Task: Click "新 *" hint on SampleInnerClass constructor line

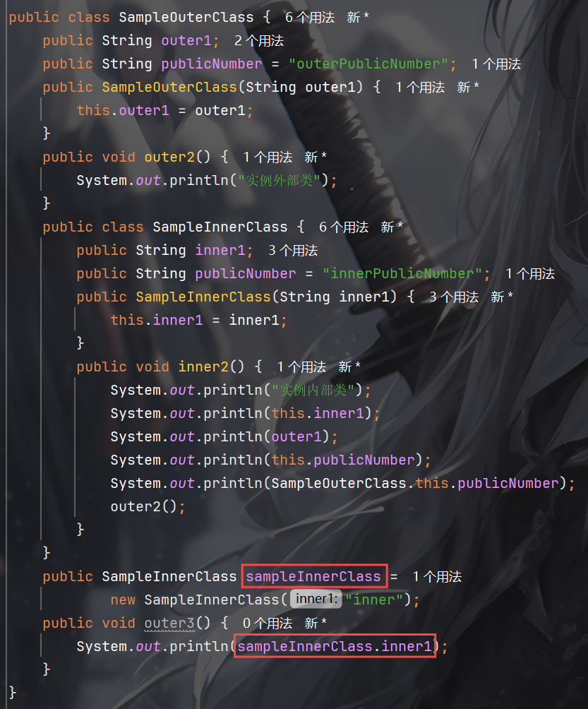Action: pos(502,297)
